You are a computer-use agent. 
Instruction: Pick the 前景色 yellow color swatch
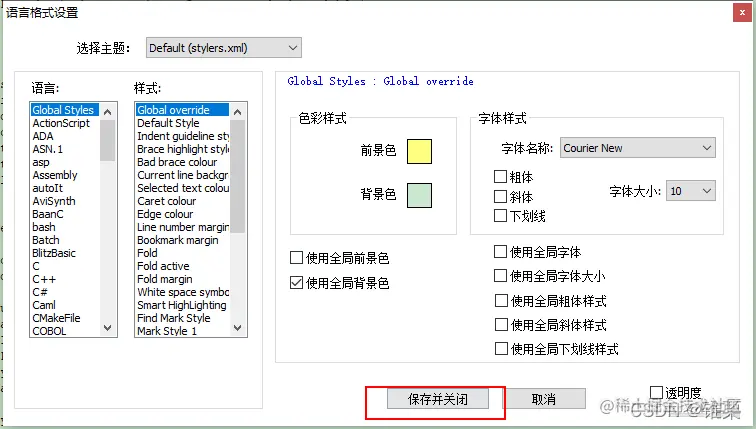tap(419, 151)
